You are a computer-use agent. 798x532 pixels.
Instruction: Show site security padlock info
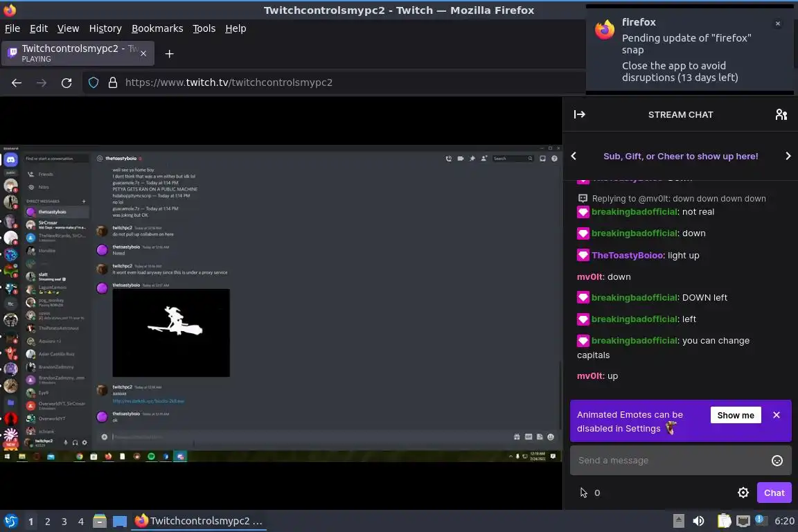coord(113,82)
